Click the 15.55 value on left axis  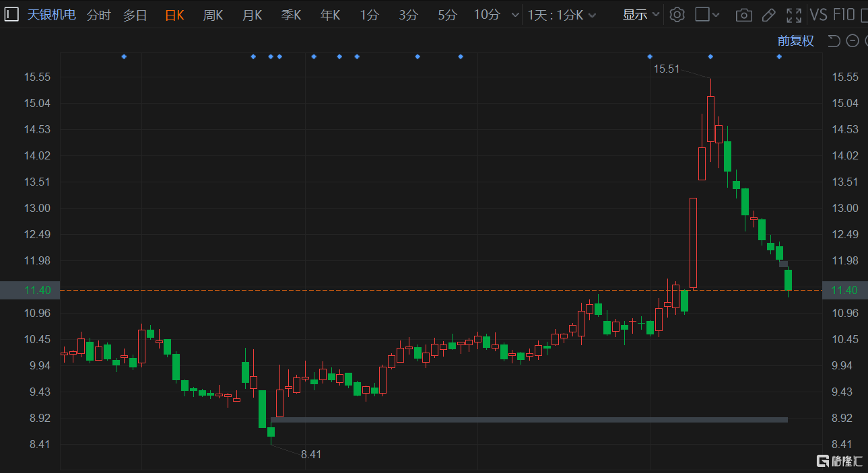tap(37, 77)
